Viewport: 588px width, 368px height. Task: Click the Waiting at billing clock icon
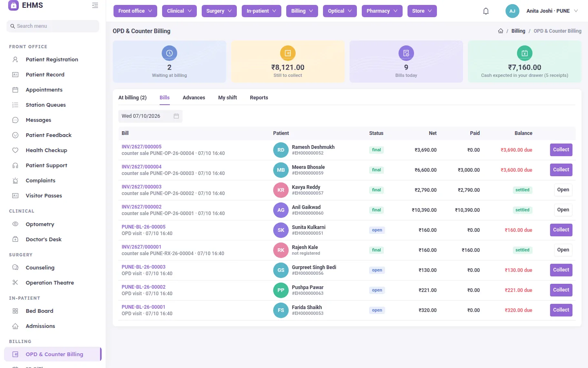pos(169,53)
